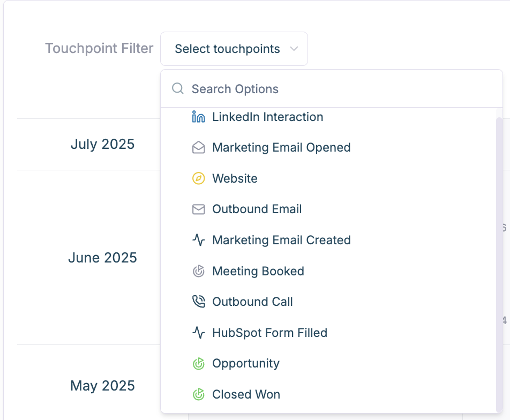Click the open envelope icon for Marketing Email Opened
The width and height of the screenshot is (510, 420).
click(x=198, y=148)
